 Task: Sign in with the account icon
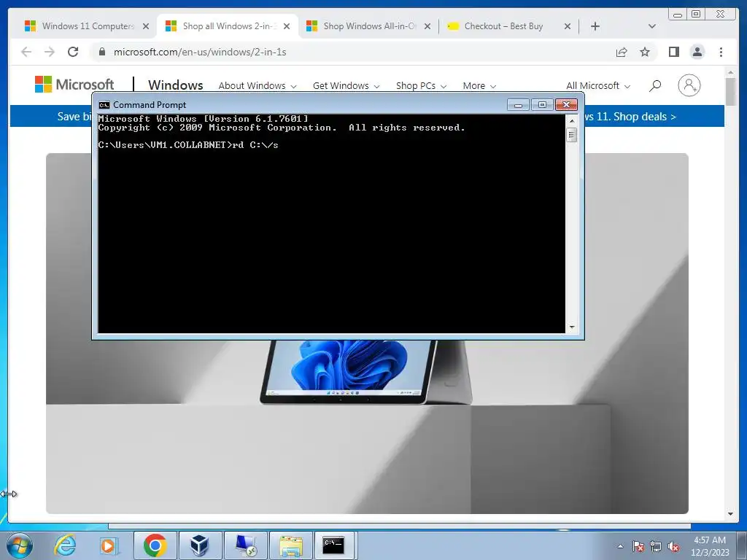point(689,85)
